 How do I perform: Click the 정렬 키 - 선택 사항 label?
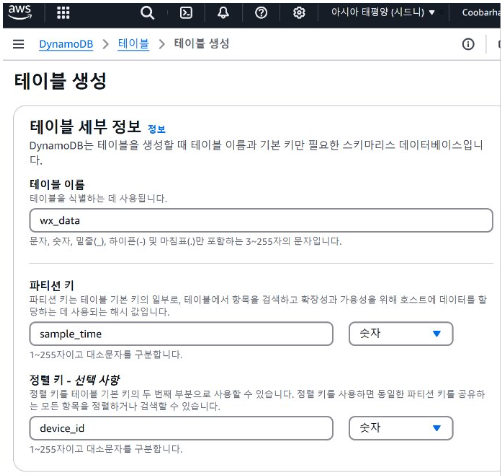tap(75, 380)
